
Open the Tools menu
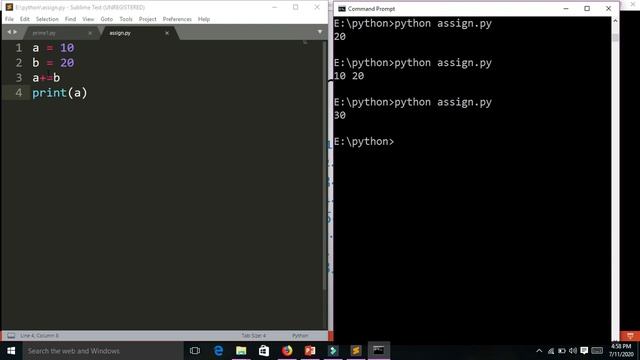tap(126, 19)
